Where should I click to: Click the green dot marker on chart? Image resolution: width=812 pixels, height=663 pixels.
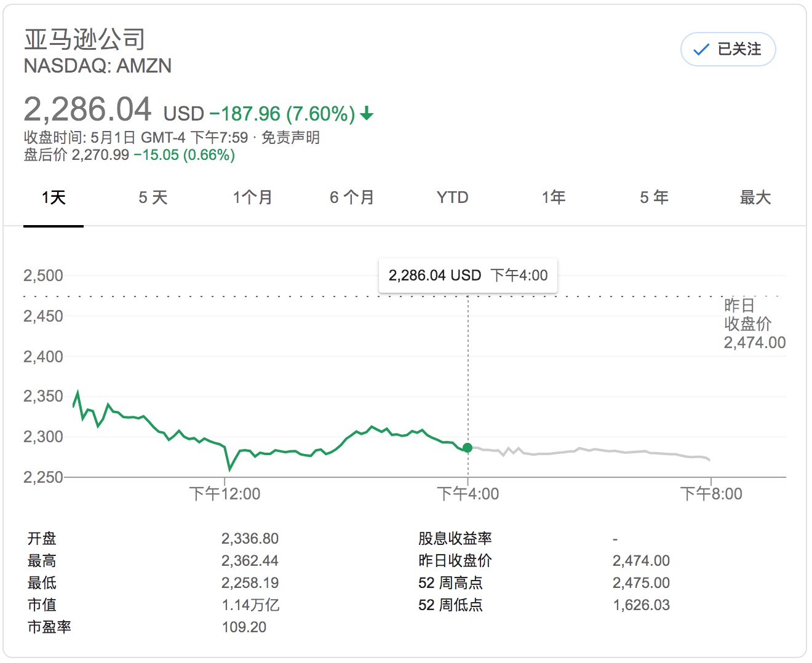coord(468,448)
